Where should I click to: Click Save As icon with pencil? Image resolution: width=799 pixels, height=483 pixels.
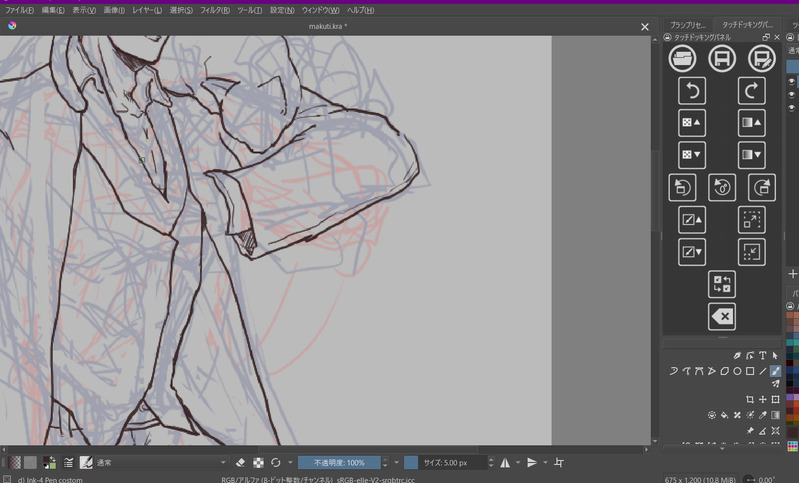click(x=762, y=59)
